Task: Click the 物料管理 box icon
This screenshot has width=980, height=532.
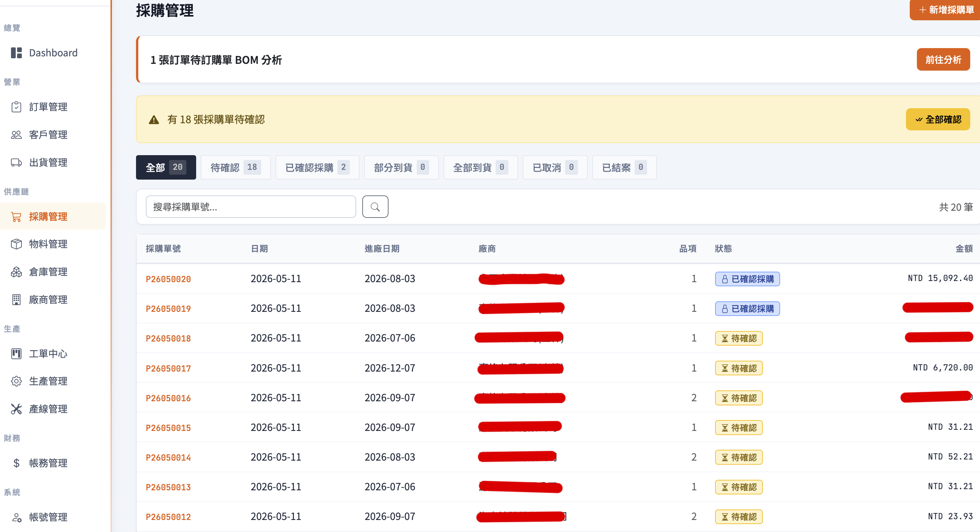Action: pyautogui.click(x=17, y=244)
